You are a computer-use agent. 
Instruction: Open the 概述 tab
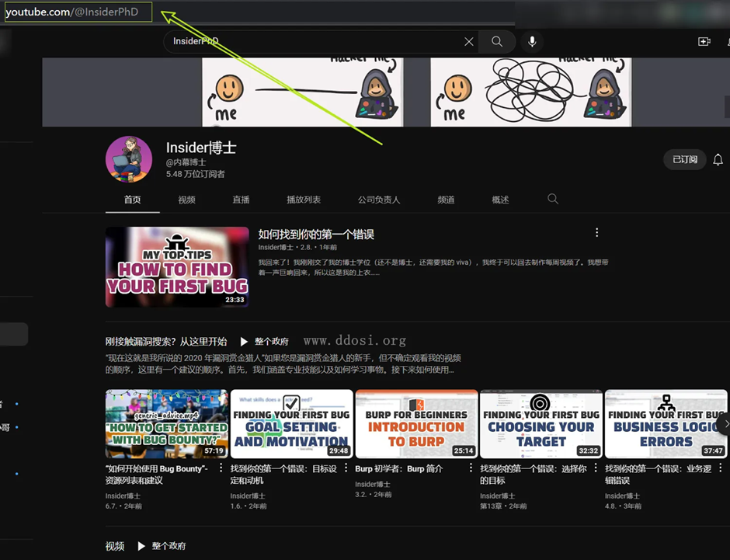[500, 200]
